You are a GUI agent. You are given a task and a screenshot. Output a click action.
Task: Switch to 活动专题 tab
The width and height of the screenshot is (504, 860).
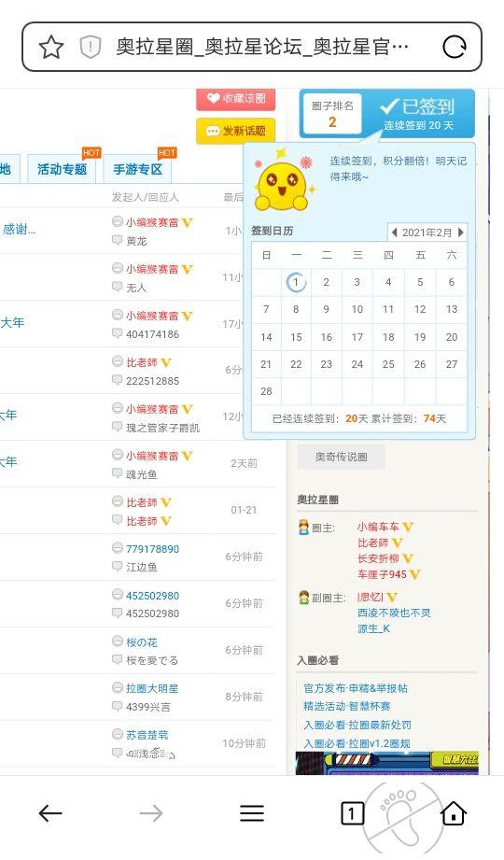pyautogui.click(x=62, y=169)
